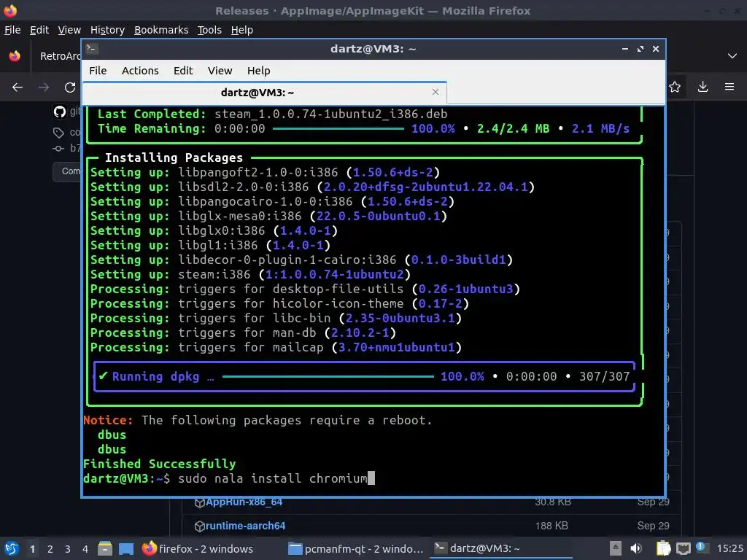Open Firefox File menu

tap(12, 30)
